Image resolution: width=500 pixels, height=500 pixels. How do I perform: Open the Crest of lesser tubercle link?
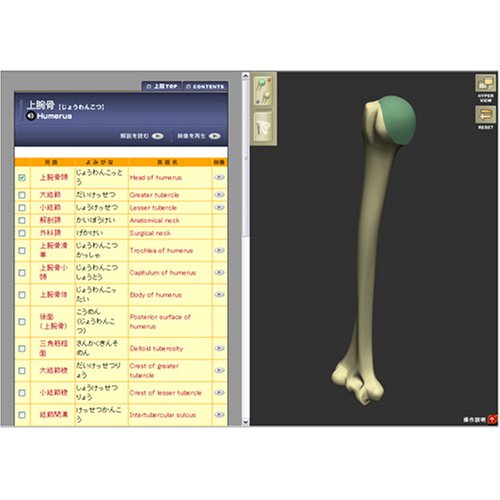(x=166, y=393)
